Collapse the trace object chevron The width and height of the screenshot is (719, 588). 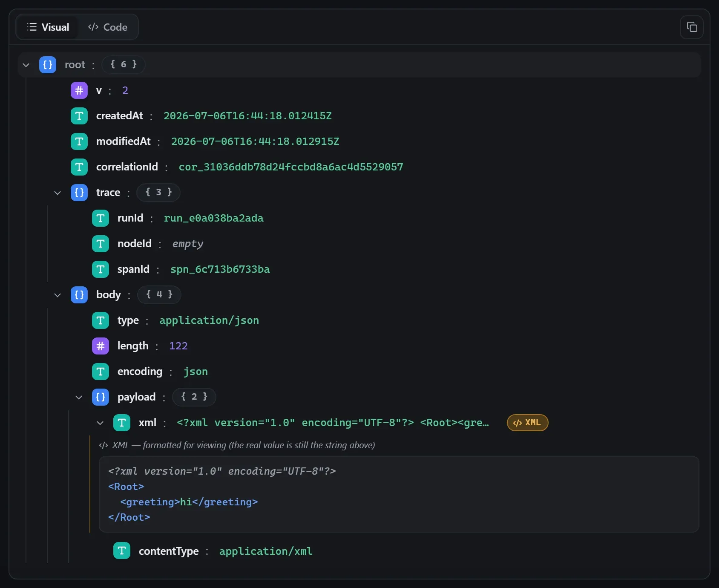(58, 193)
